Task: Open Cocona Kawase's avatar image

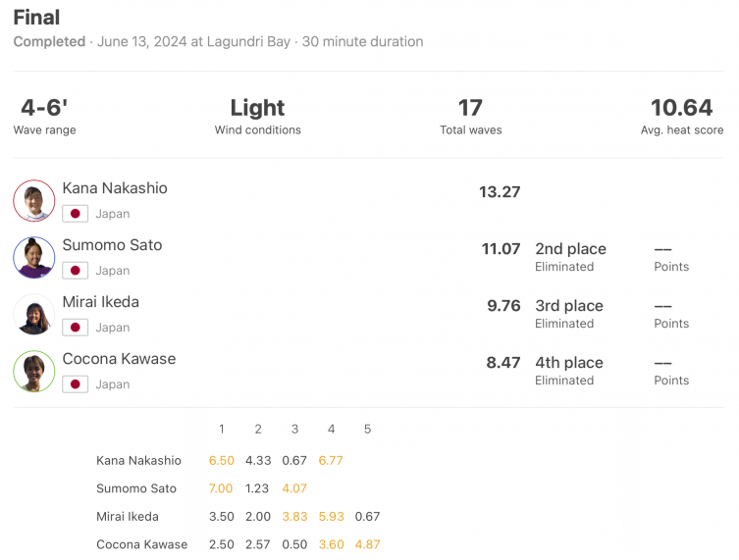Action: click(x=34, y=372)
